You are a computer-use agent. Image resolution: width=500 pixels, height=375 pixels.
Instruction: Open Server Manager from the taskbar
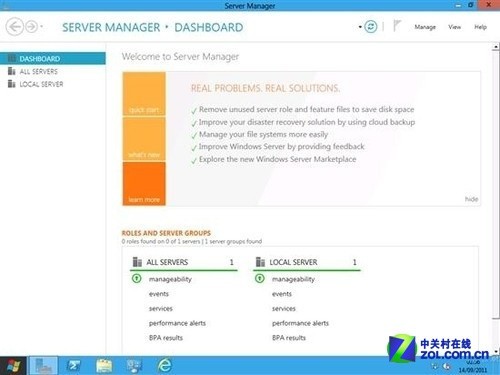coord(44,366)
